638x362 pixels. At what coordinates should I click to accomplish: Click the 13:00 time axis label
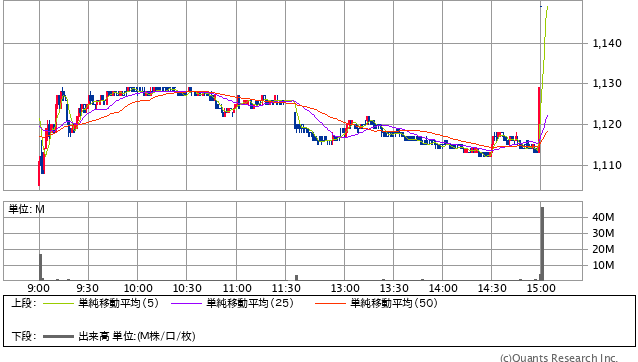click(x=345, y=288)
